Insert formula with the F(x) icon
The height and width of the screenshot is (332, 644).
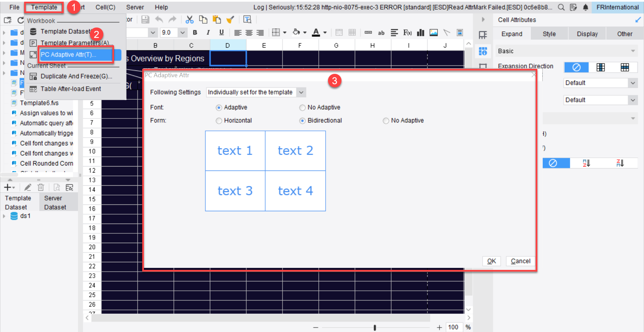click(408, 33)
